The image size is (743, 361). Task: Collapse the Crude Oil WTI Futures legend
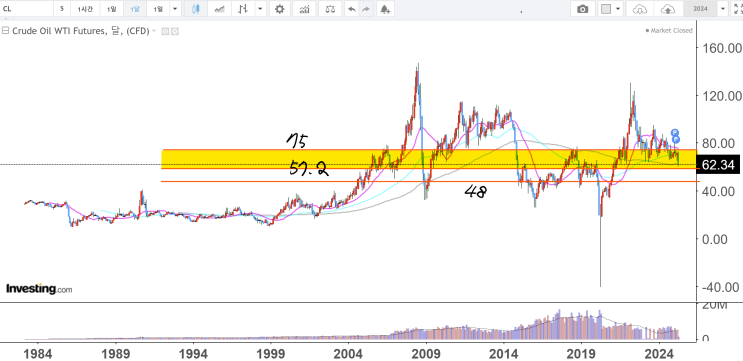[5, 31]
